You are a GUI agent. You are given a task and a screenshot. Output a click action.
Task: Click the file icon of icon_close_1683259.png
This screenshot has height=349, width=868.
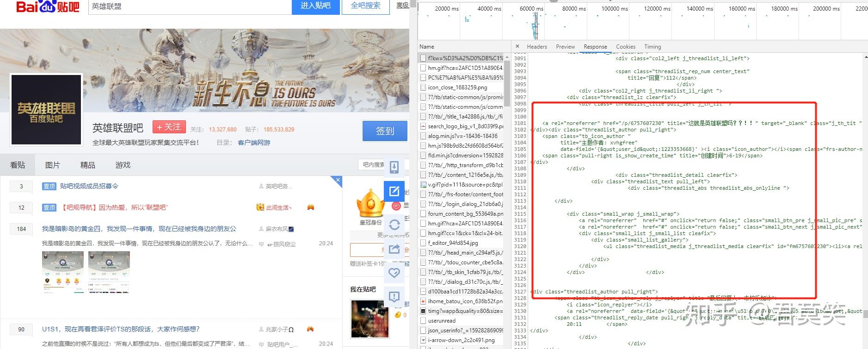[423, 87]
